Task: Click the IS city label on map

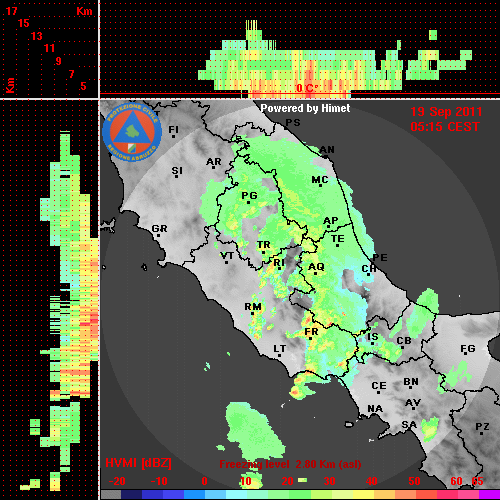Action: click(373, 337)
